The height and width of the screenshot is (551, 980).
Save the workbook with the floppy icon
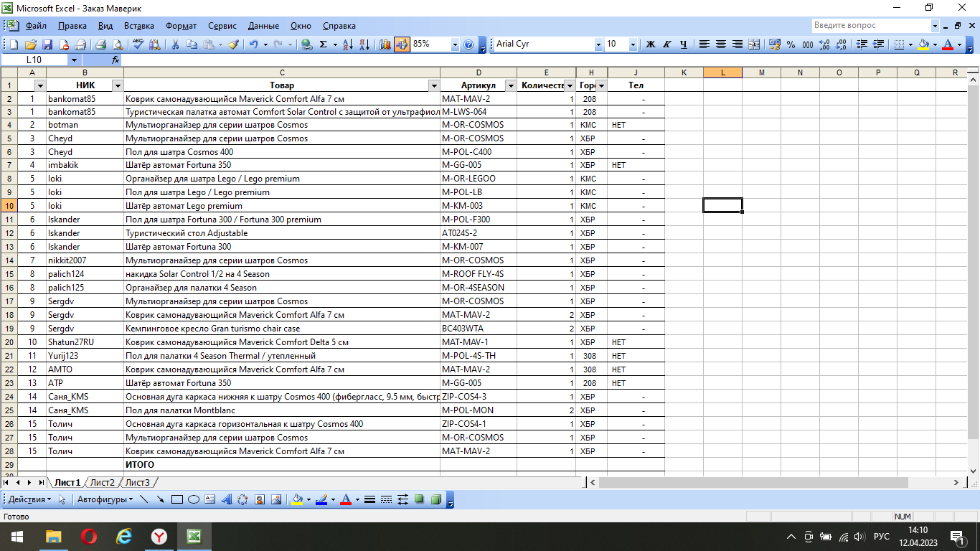[47, 44]
